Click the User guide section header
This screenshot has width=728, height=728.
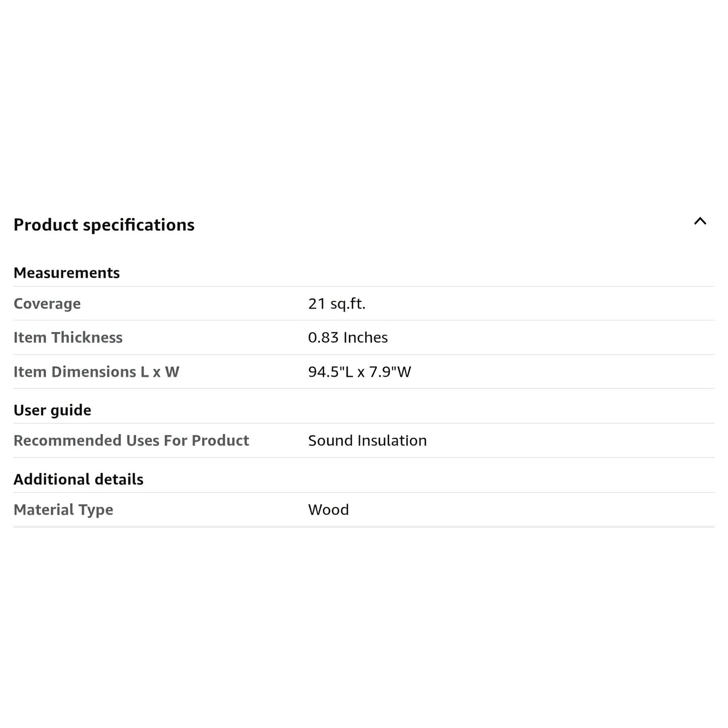[52, 410]
